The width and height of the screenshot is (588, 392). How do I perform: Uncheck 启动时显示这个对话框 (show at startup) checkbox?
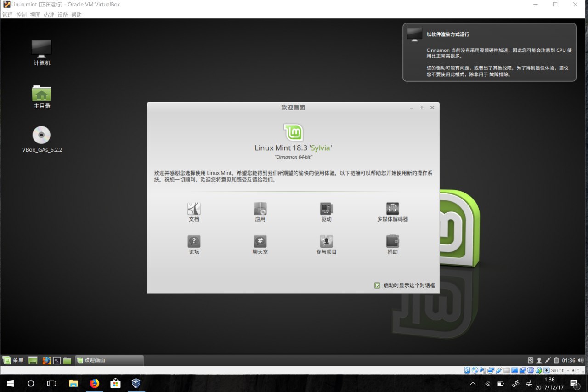point(377,285)
